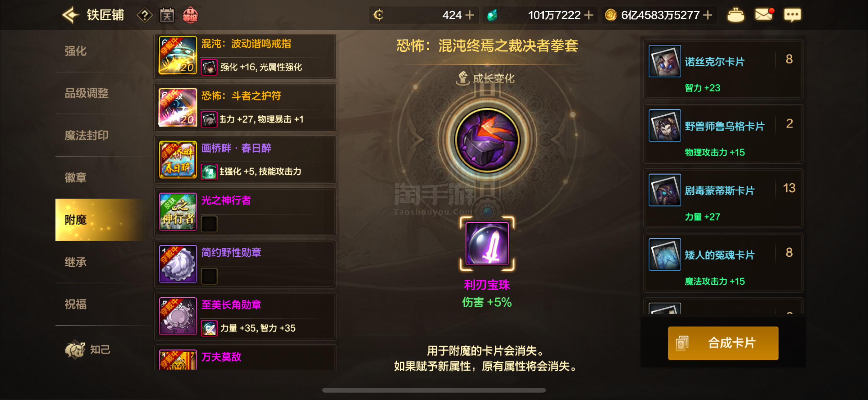The image size is (868, 400).
Task: Choose the 光之神行者 equipment entry
Action: coord(245,212)
